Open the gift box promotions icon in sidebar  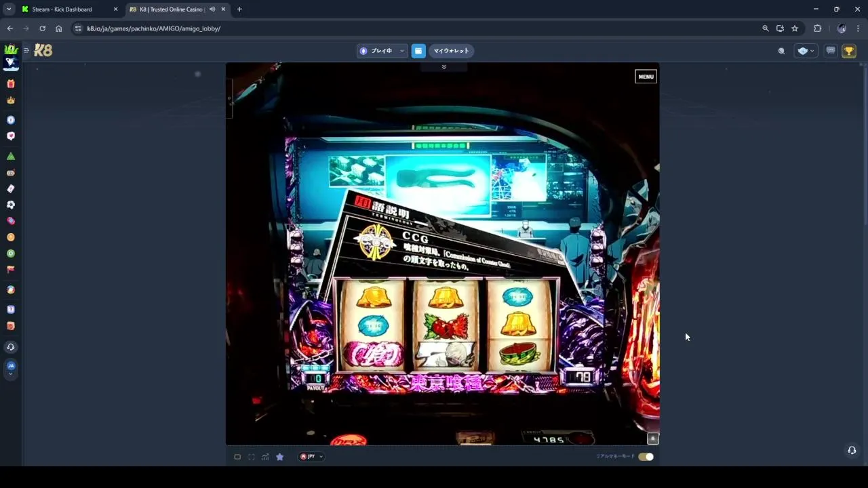pyautogui.click(x=11, y=84)
